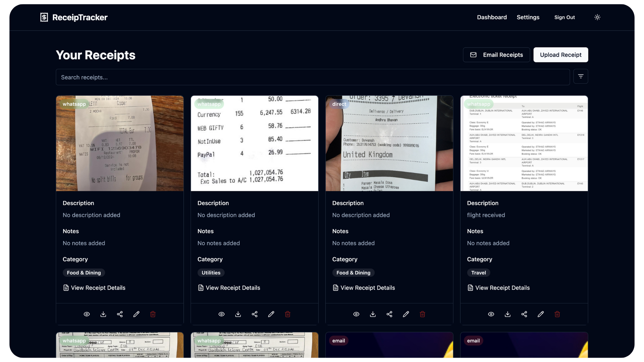Image resolution: width=644 pixels, height=362 pixels.
Task: View details of the first Food & Dining receipt
Action: click(94, 288)
